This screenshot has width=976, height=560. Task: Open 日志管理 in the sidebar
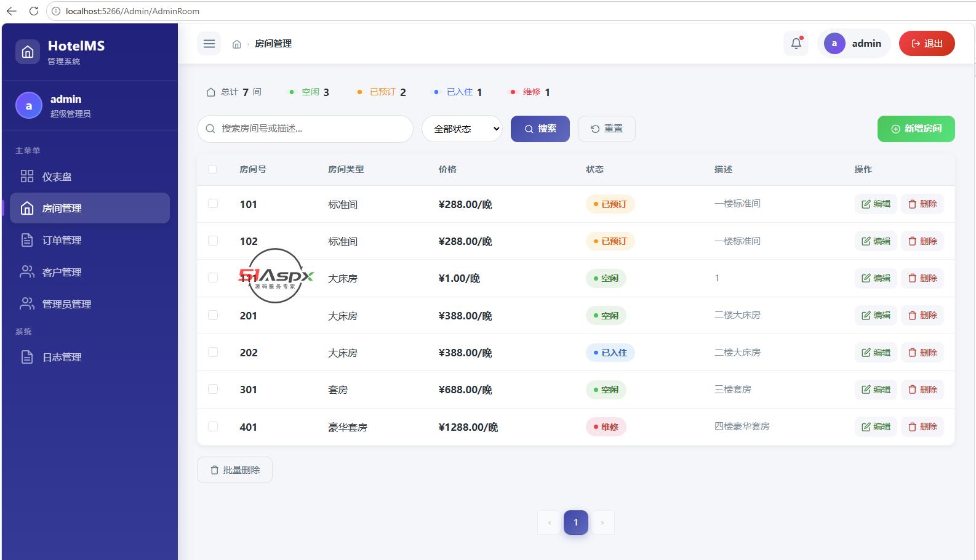point(90,357)
